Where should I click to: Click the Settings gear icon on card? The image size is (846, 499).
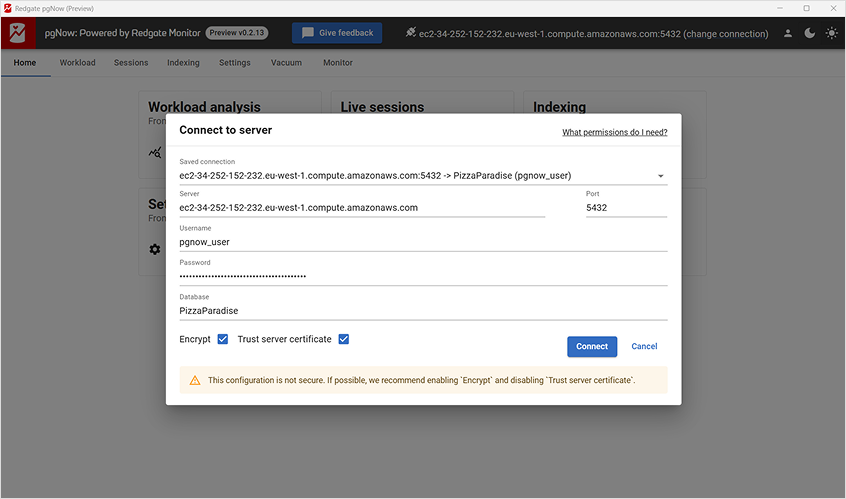155,249
